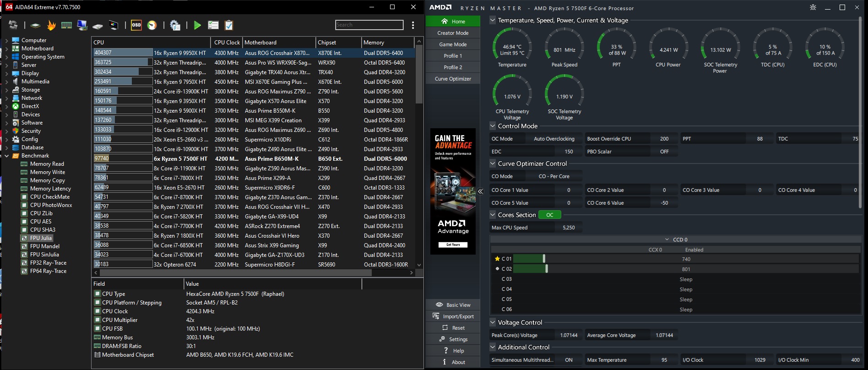This screenshot has width=868, height=370.
Task: Open Profile 2 tab
Action: [453, 67]
